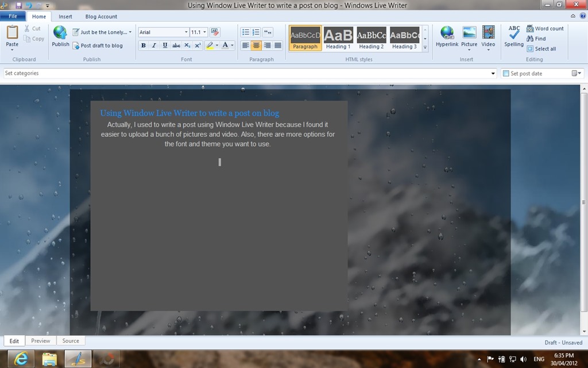
Task: Insert a Hyperlink from the ribbon
Action: point(447,36)
